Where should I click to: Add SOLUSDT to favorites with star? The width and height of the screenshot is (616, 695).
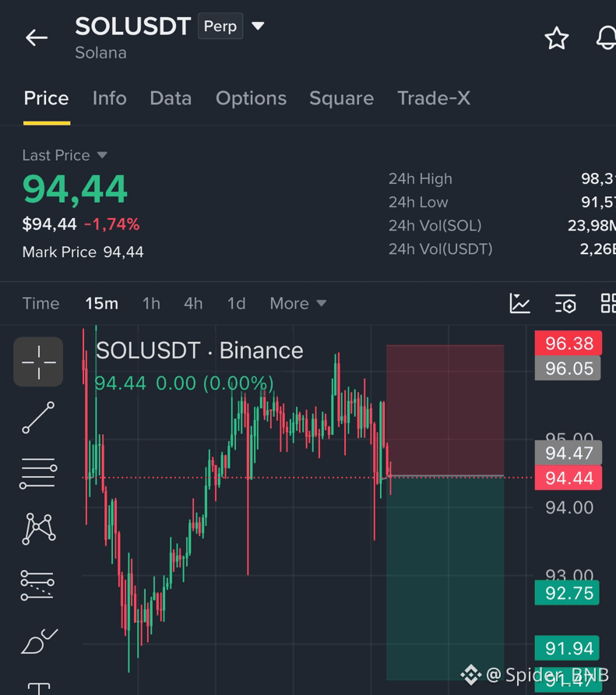(556, 38)
